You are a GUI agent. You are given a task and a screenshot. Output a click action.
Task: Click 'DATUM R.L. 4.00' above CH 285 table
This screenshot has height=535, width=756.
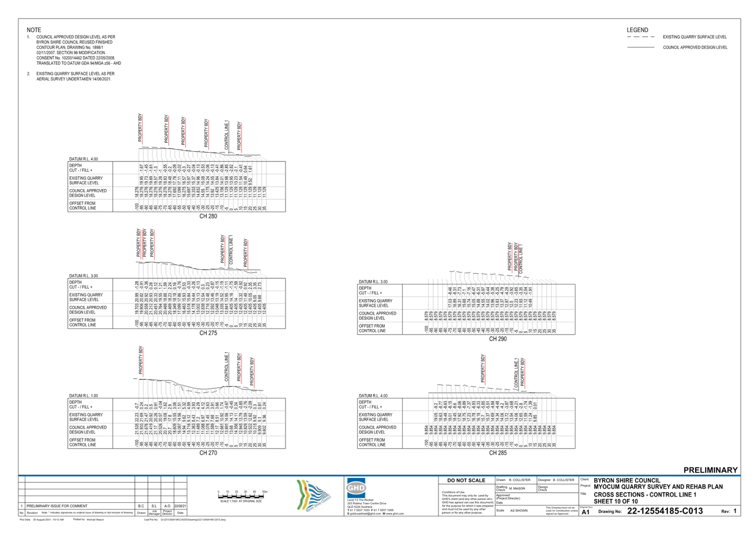(x=373, y=396)
